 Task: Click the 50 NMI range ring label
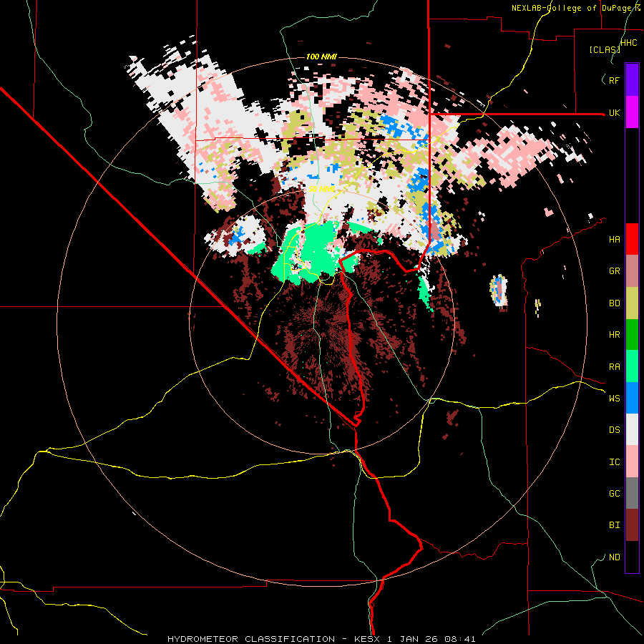[x=321, y=190]
